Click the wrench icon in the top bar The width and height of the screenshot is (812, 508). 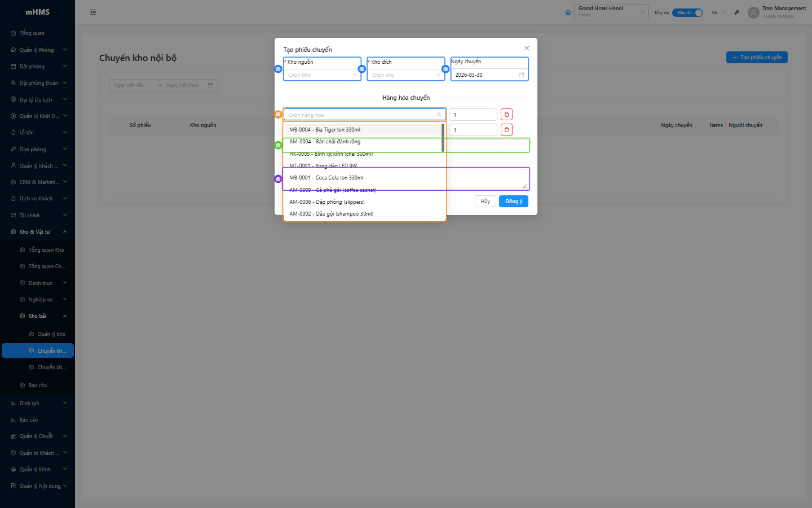click(x=736, y=12)
